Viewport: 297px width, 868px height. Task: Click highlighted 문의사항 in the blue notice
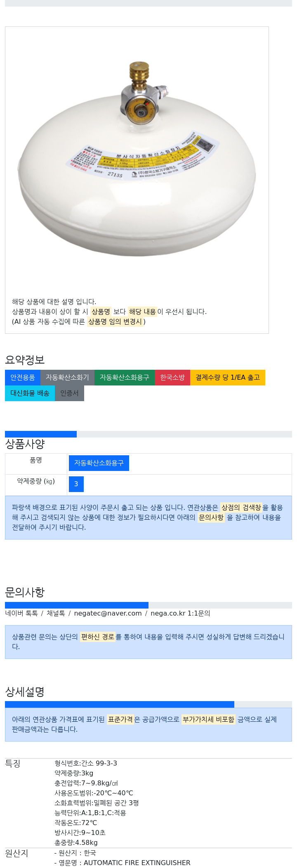pyautogui.click(x=211, y=517)
